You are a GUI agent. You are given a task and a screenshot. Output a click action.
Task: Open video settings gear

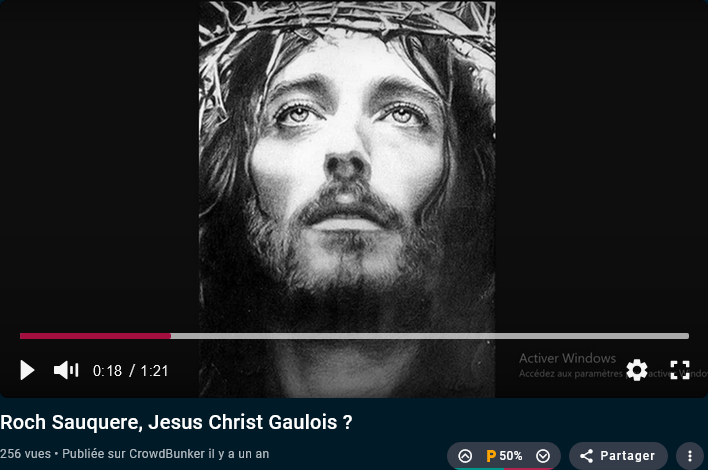[637, 370]
